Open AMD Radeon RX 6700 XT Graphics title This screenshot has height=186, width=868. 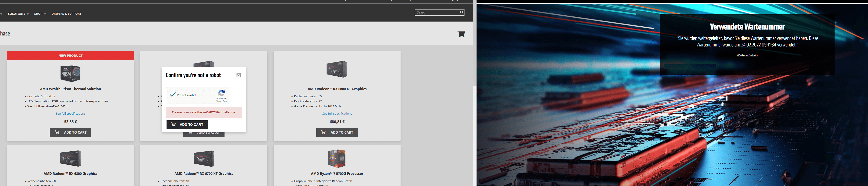click(204, 174)
